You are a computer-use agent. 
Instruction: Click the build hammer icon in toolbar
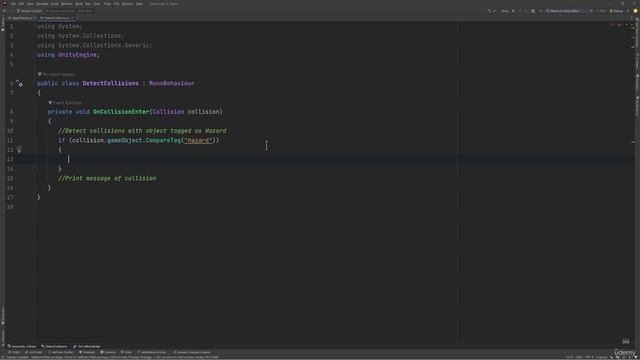(x=489, y=11)
